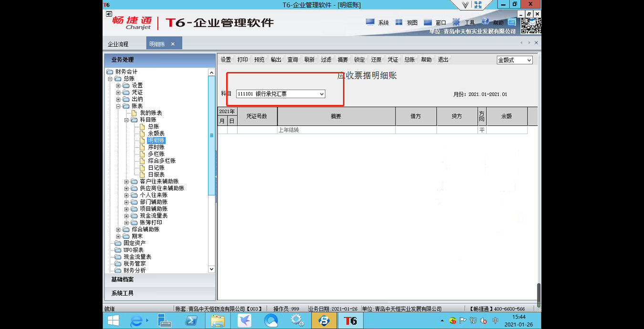Select 序时账 in the tree
The image size is (644, 329).
[x=156, y=147]
